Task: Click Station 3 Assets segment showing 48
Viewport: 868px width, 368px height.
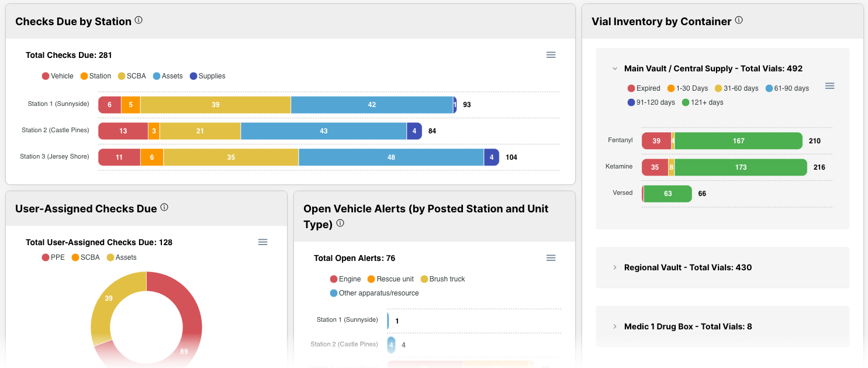Action: [391, 157]
